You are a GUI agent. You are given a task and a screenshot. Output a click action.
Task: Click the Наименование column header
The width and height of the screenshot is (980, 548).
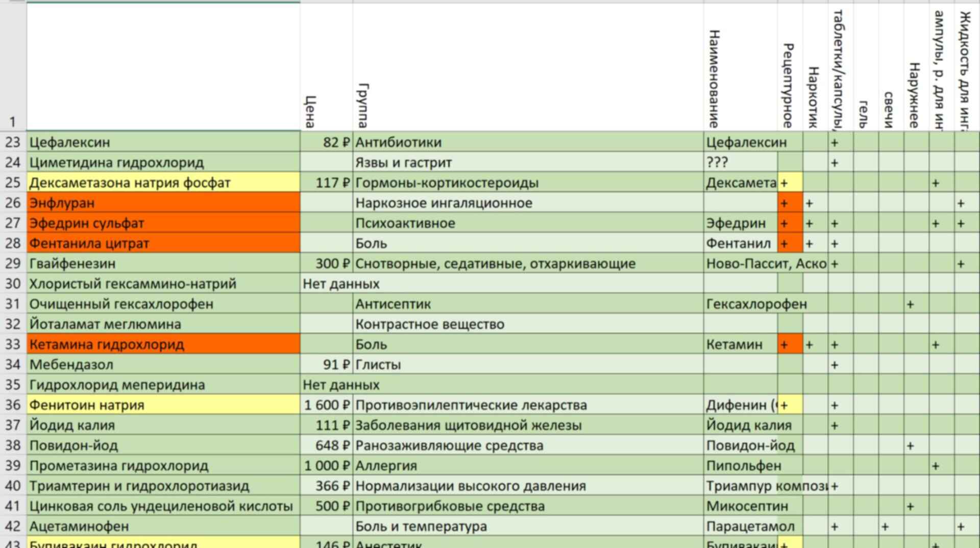[x=741, y=67]
